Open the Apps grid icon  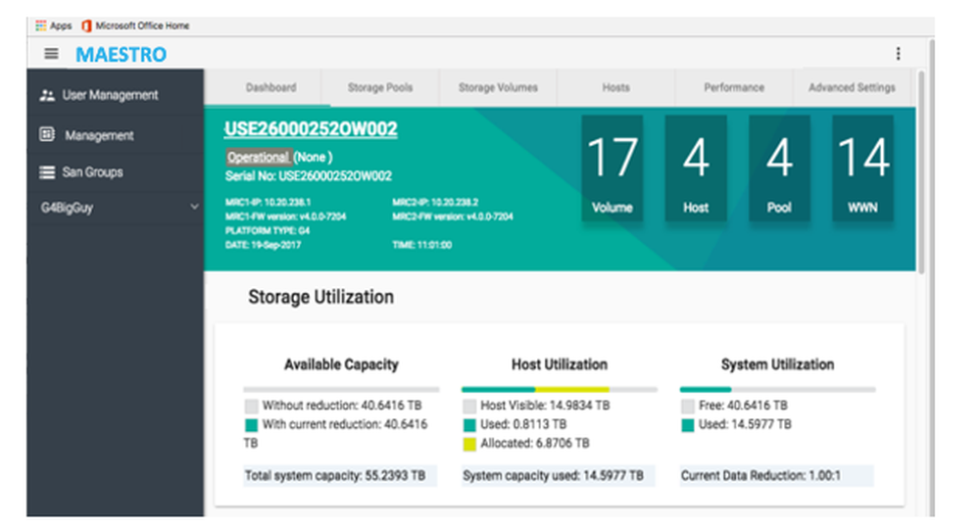pyautogui.click(x=41, y=25)
